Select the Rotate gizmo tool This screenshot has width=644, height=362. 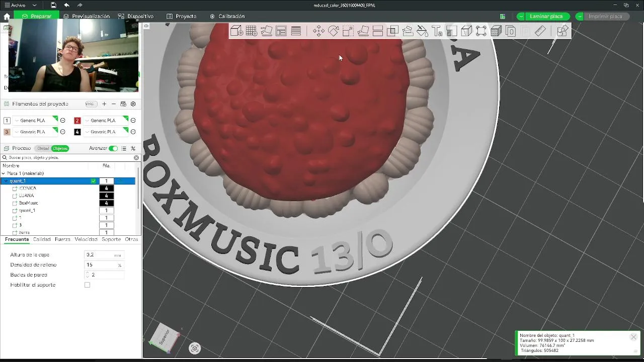point(333,31)
